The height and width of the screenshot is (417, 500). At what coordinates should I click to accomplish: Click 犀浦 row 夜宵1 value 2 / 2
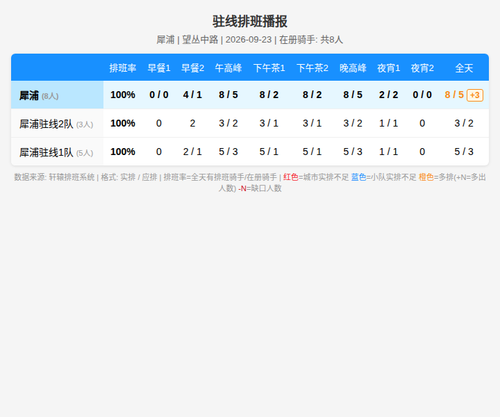click(x=389, y=95)
